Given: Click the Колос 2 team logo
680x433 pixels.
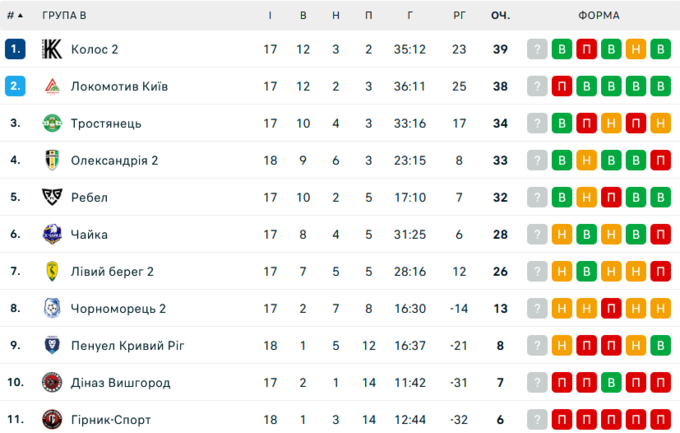Looking at the screenshot, I should coord(52,49).
